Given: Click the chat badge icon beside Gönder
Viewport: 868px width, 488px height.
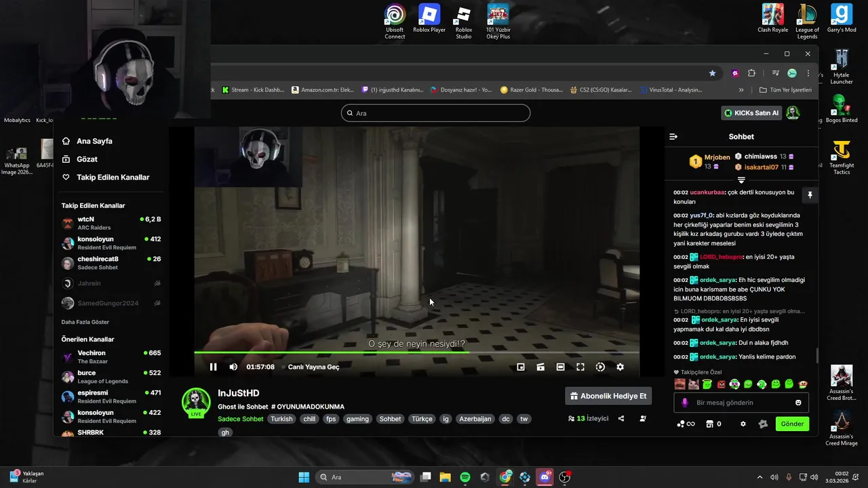Looking at the screenshot, I should [x=763, y=424].
